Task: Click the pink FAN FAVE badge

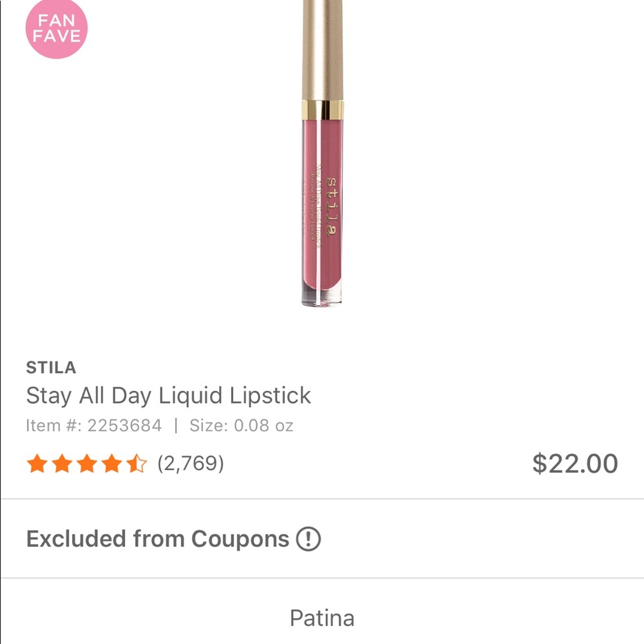Action: (x=56, y=30)
